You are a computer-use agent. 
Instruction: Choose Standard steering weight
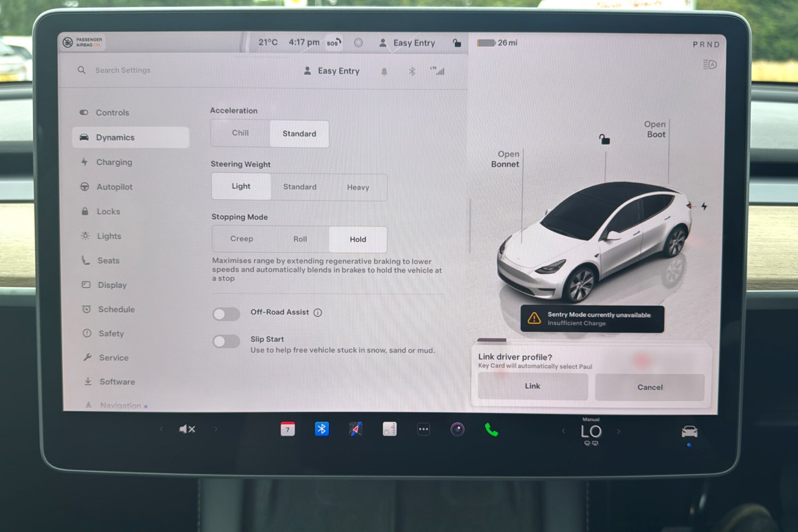[x=300, y=187]
